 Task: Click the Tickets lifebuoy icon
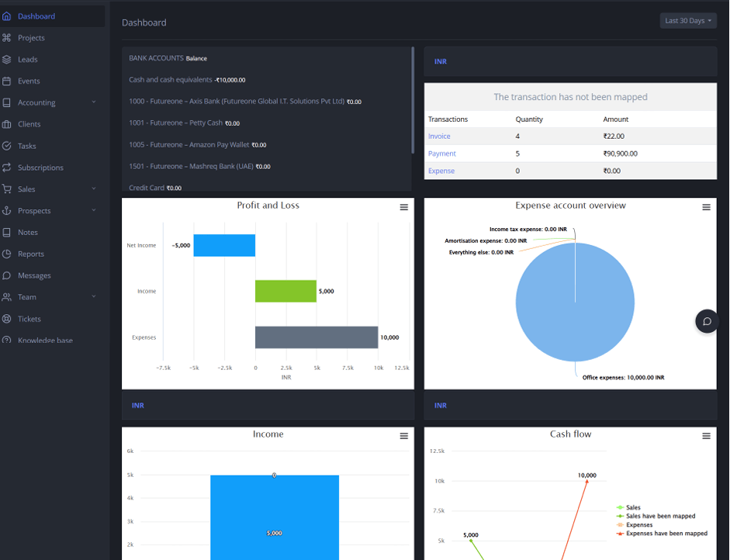(x=7, y=319)
